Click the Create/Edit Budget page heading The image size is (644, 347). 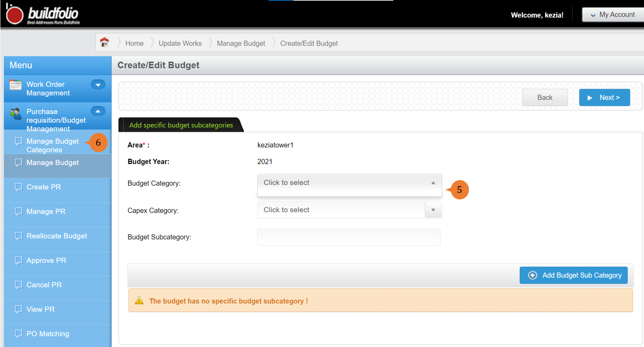[x=158, y=65]
